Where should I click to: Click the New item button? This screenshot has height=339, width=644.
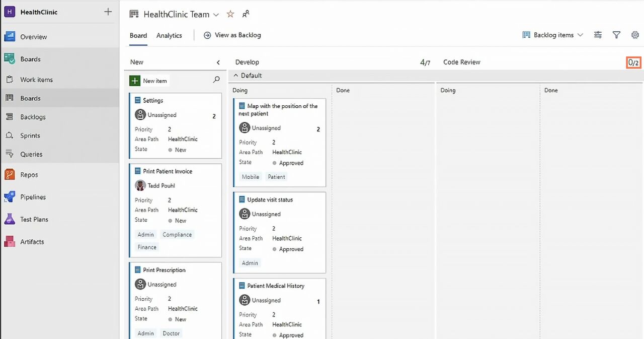149,81
